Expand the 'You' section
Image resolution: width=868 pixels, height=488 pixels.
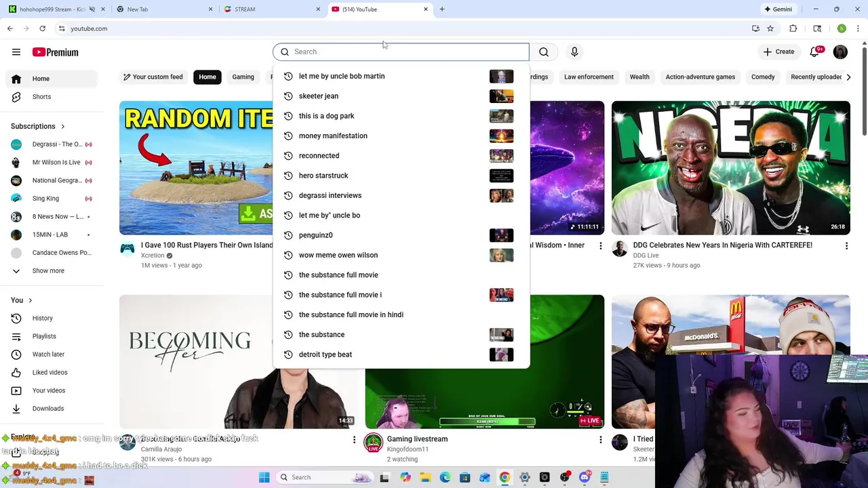pyautogui.click(x=22, y=300)
